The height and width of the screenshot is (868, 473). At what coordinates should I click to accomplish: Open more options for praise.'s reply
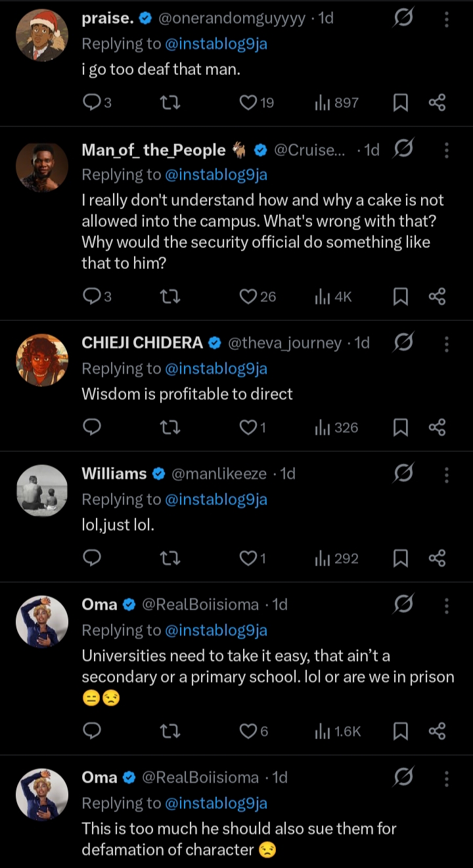click(x=447, y=19)
